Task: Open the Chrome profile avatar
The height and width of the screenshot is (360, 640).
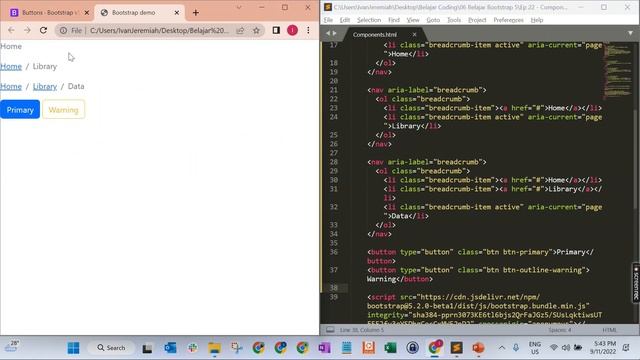Action: (x=292, y=30)
